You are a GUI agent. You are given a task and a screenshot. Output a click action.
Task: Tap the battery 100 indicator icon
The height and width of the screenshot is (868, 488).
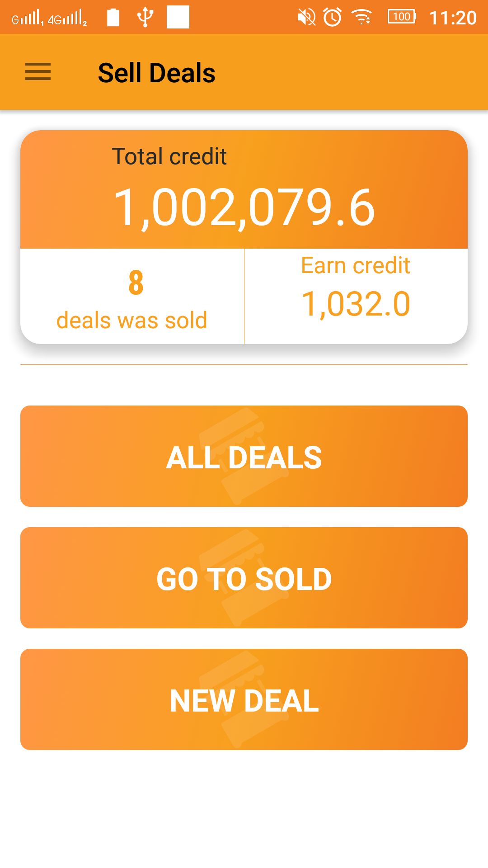coord(402,17)
